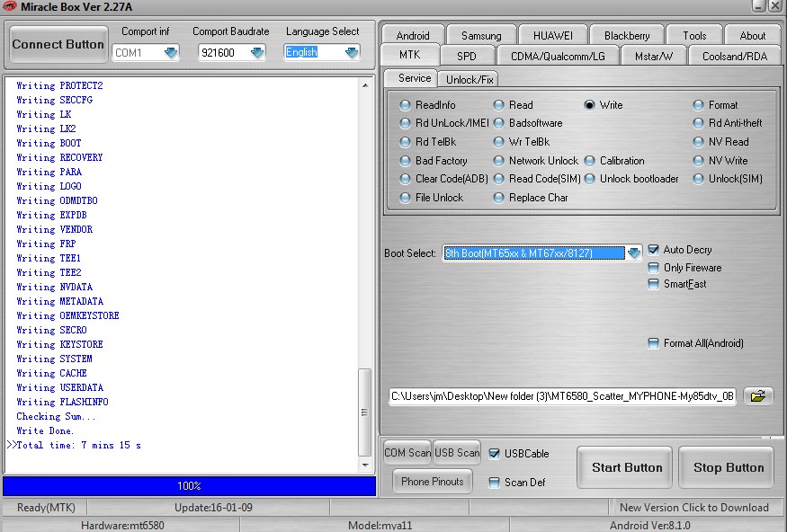Expand the Comport inf COM1 dropdown
This screenshot has height=532, width=787.
171,52
